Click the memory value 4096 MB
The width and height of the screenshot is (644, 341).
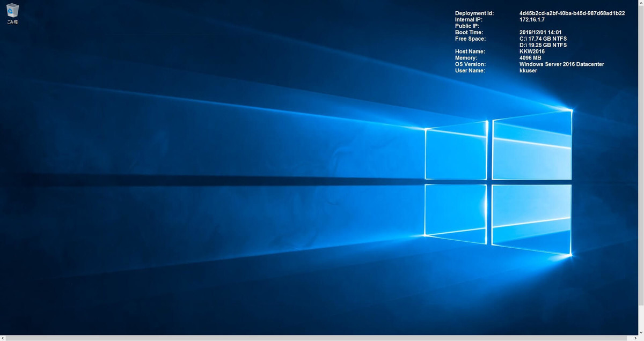[x=530, y=58]
